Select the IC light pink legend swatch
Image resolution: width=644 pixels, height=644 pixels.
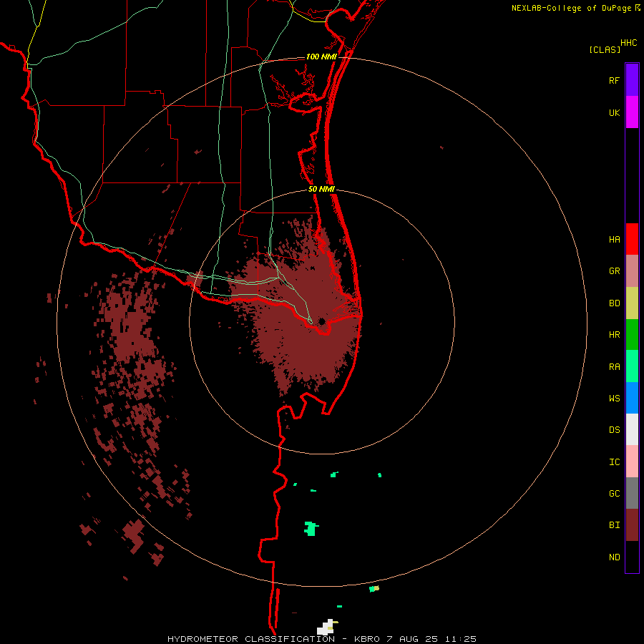pos(632,462)
